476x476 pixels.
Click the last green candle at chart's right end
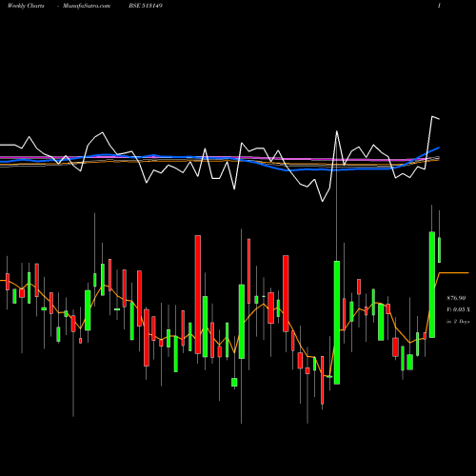[440, 249]
